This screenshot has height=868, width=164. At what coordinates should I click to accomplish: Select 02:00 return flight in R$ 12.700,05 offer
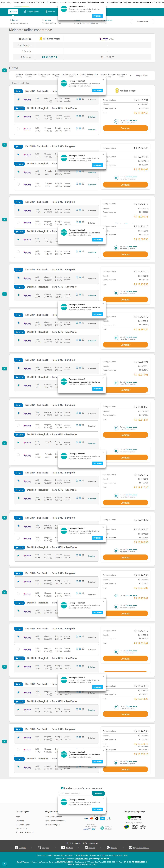(18, 184)
